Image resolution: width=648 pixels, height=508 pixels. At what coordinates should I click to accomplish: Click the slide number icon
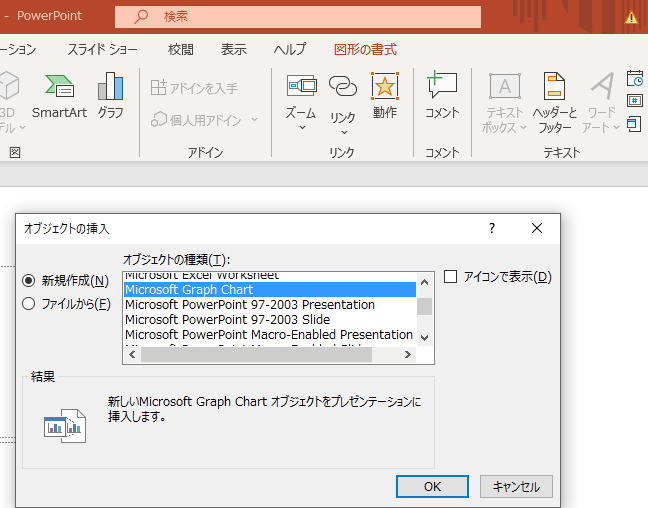[x=635, y=100]
